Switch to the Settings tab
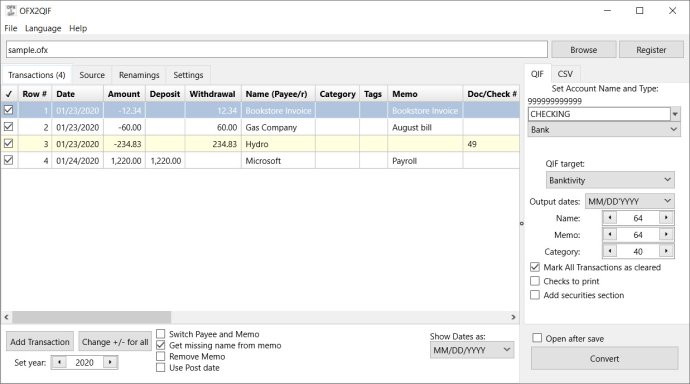Image resolution: width=690 pixels, height=384 pixels. tap(188, 75)
